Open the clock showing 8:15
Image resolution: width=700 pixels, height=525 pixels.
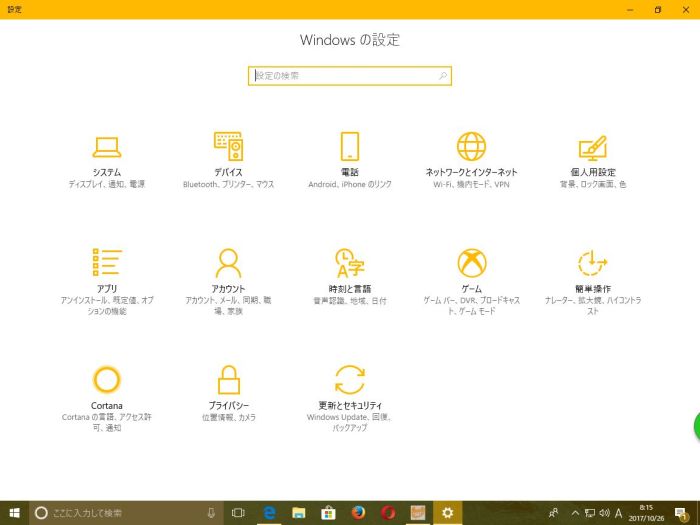646,513
